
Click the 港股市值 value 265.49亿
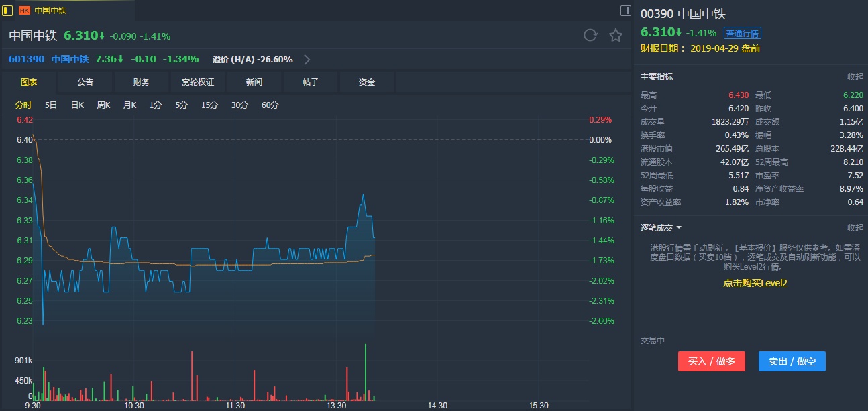click(x=733, y=149)
